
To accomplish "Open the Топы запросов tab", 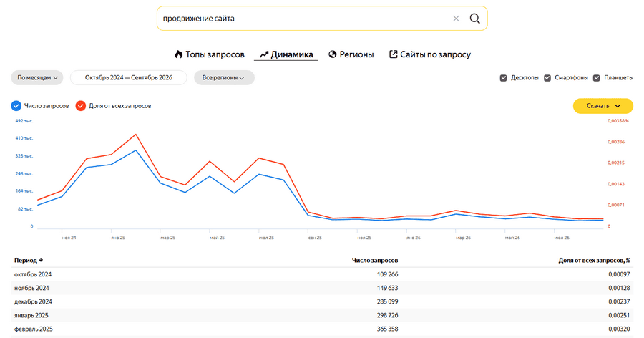I will click(x=210, y=54).
